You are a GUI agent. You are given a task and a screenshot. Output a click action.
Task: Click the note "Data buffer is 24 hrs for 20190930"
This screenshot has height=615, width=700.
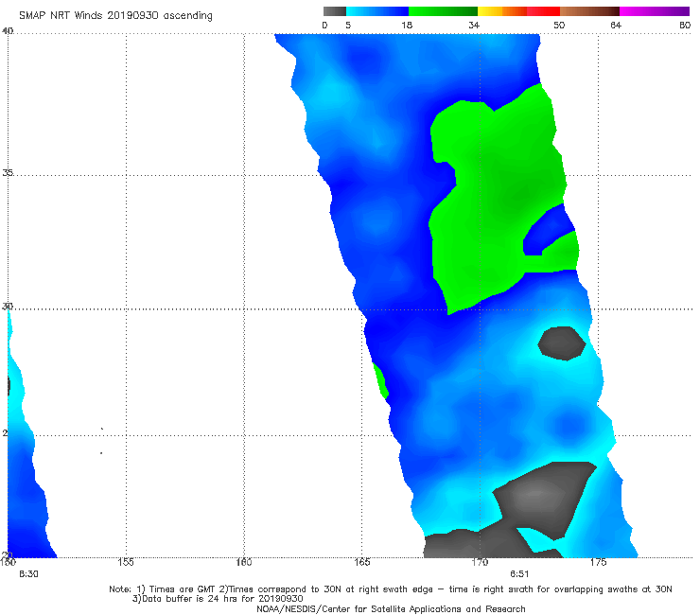(x=222, y=599)
